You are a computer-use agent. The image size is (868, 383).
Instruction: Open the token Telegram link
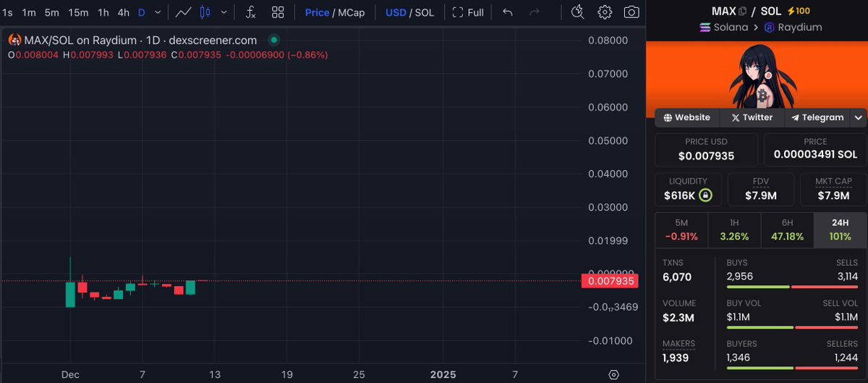click(x=817, y=117)
